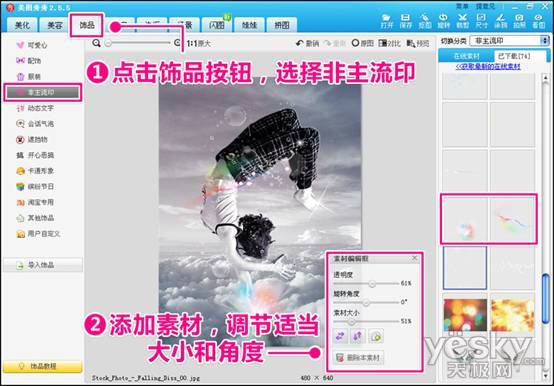Switch to the 闪图 flash image tab

click(217, 25)
